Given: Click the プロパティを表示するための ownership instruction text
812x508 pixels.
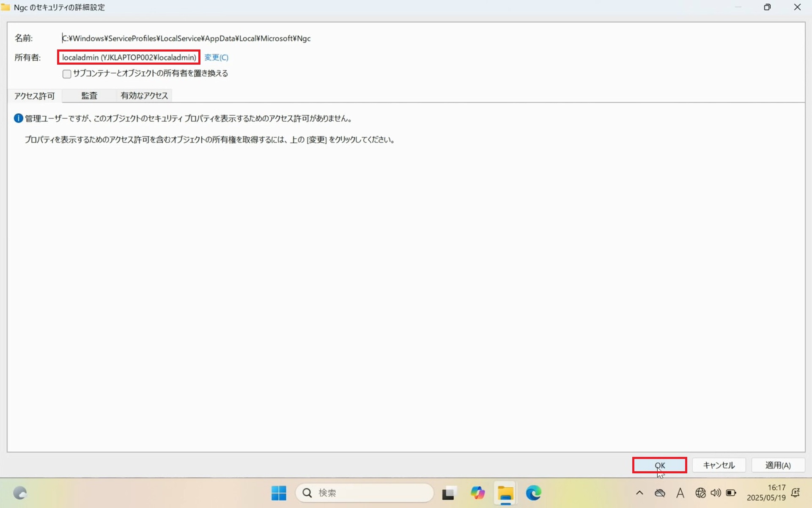Looking at the screenshot, I should [210, 140].
